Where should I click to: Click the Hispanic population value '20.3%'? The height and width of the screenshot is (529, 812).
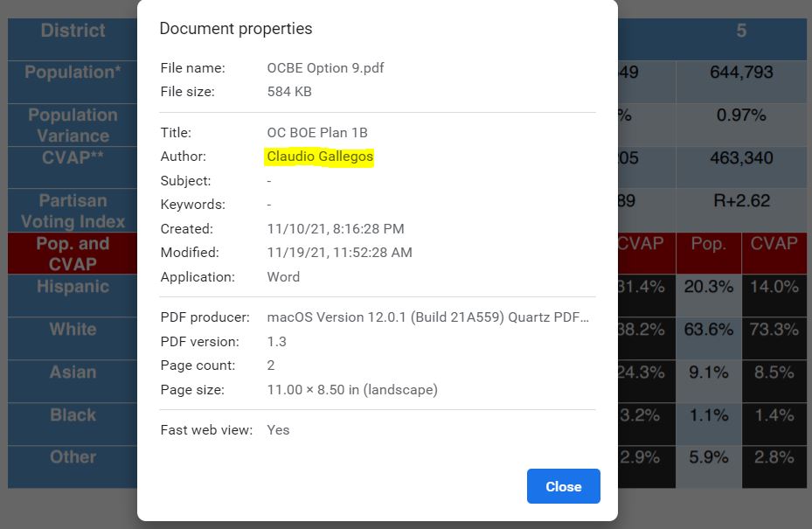tap(709, 287)
